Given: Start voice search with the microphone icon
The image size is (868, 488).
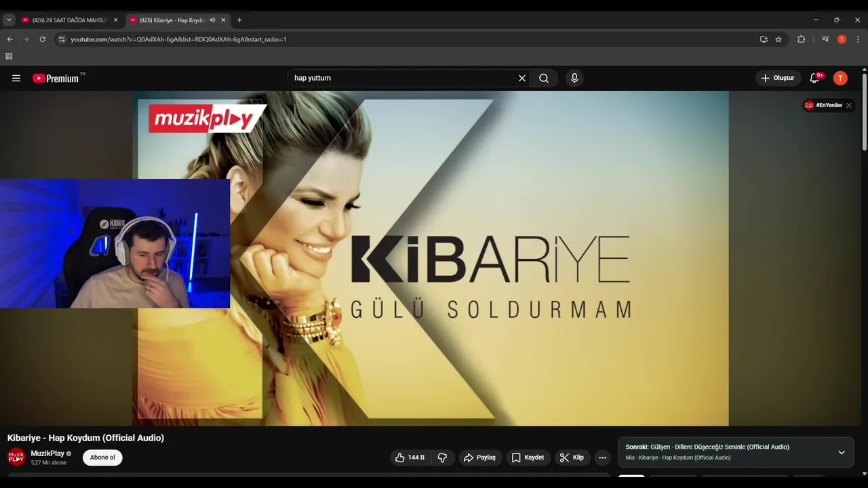Looking at the screenshot, I should point(574,78).
